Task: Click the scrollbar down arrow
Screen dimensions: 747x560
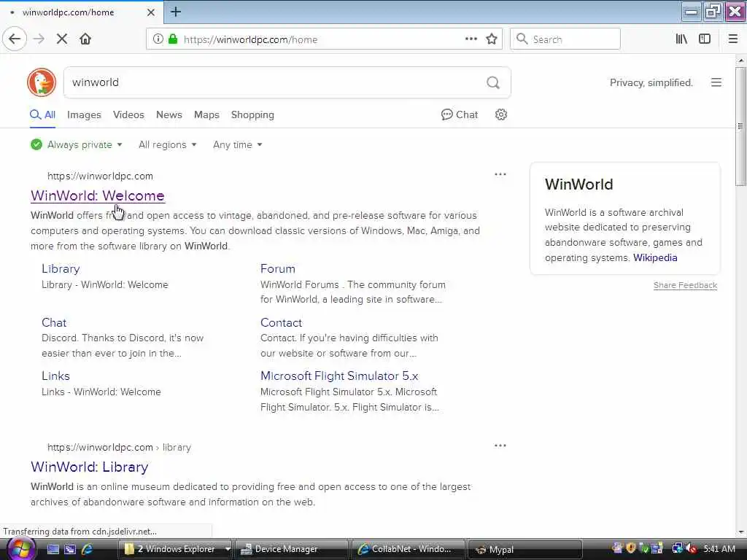Action: [x=741, y=532]
